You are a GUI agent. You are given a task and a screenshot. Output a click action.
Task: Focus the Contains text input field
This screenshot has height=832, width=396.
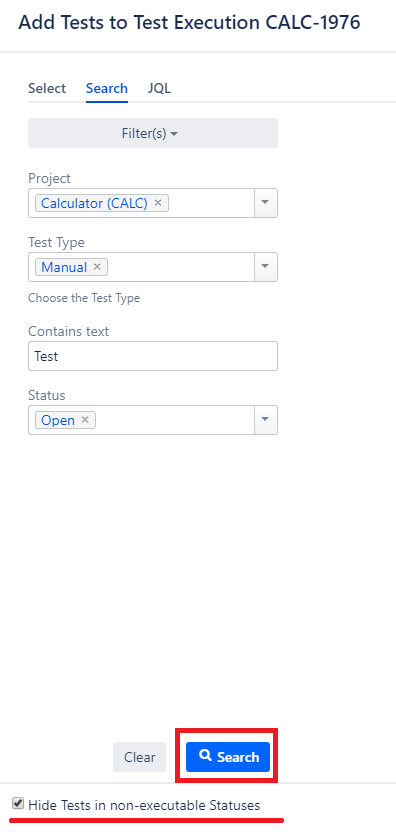pos(153,356)
